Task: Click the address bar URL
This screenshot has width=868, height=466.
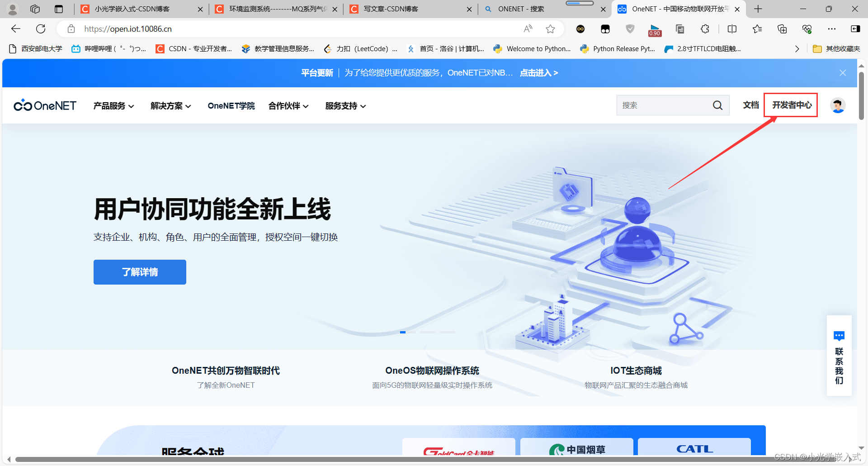Action: [128, 29]
